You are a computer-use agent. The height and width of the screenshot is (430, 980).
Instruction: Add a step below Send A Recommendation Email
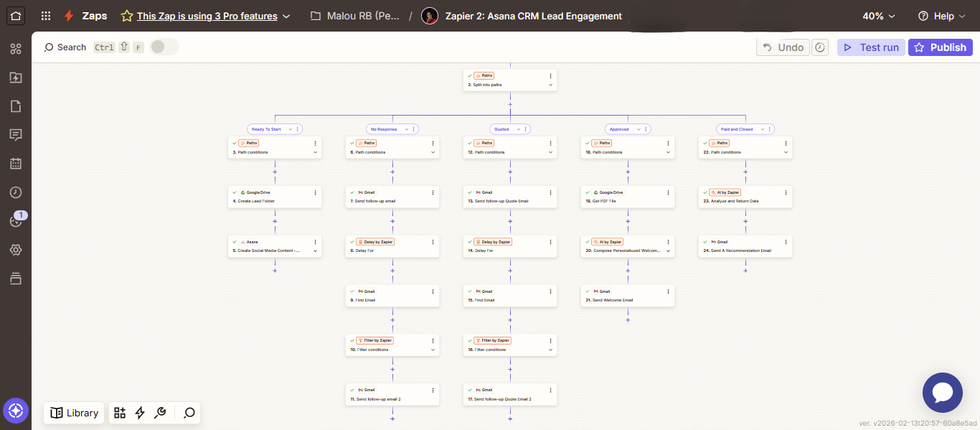[745, 271]
